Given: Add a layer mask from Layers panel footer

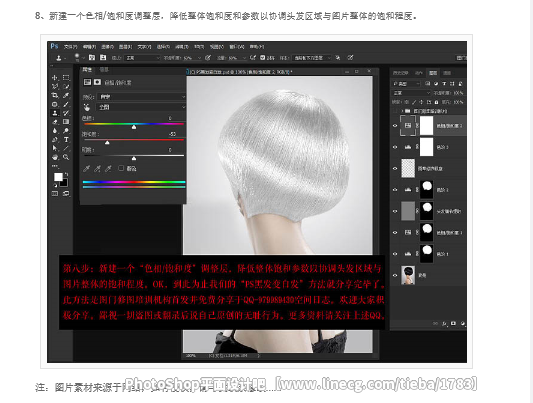Looking at the screenshot, I should [x=453, y=323].
